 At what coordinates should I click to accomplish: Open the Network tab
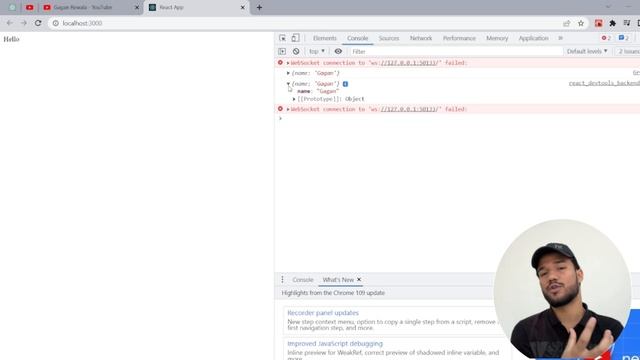pyautogui.click(x=421, y=38)
